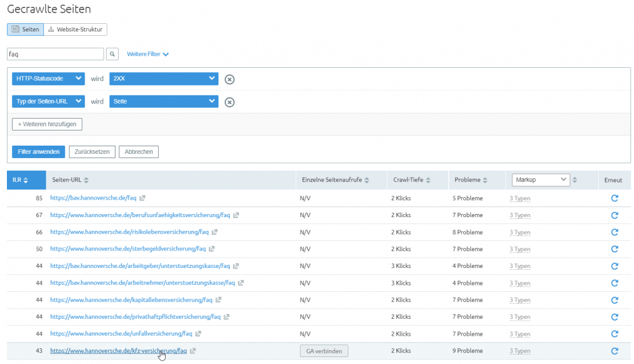Viewport: 634px width, 364px height.
Task: Remove the Typ der Seiten-URL filter row
Action: click(229, 102)
